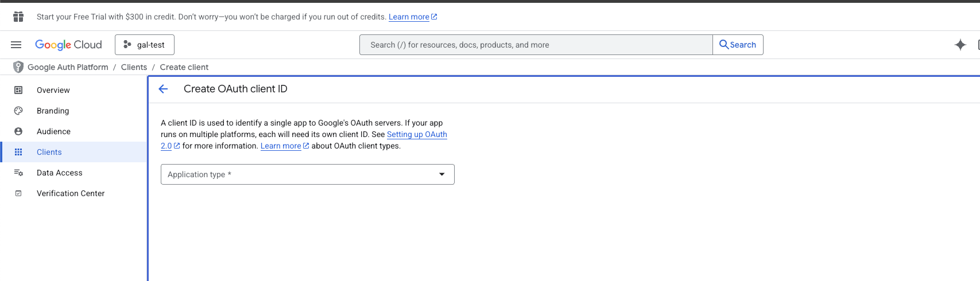Open Data Access in the sidebar

click(73, 173)
